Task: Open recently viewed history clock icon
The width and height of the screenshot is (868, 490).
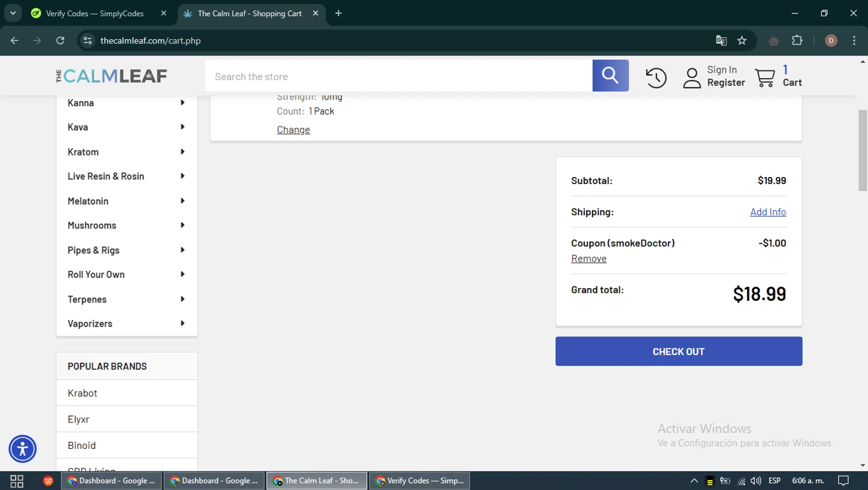Action: pyautogui.click(x=656, y=78)
